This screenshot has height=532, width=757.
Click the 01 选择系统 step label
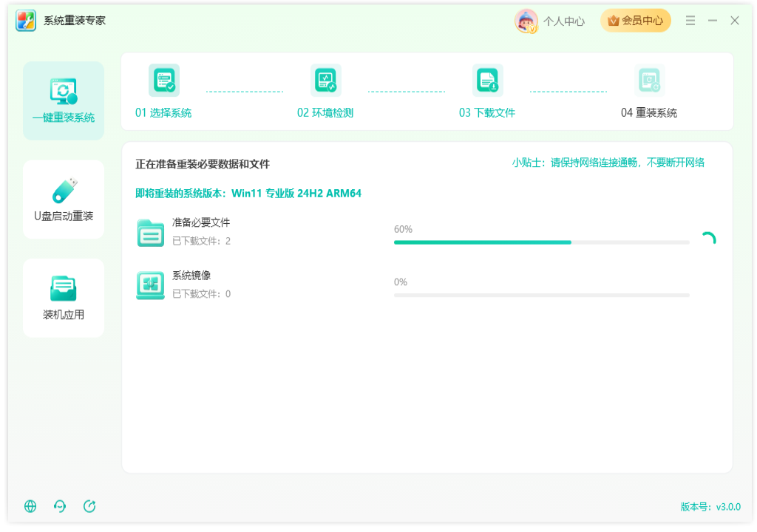point(163,113)
